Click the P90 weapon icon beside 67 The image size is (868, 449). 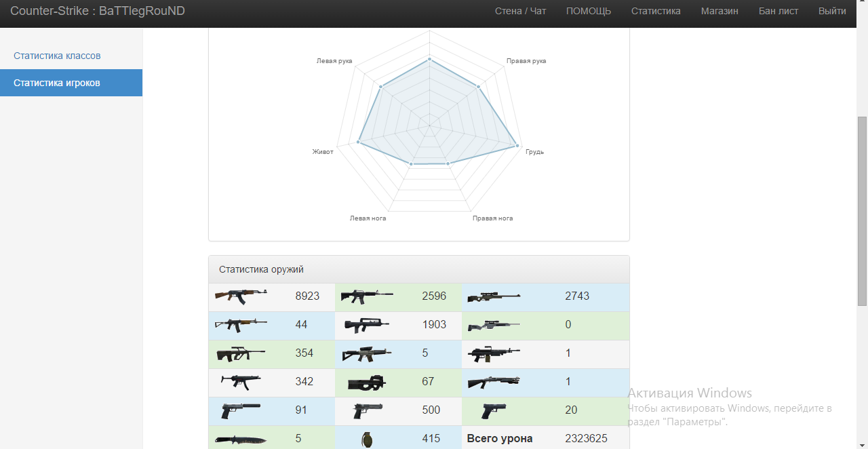click(x=367, y=383)
